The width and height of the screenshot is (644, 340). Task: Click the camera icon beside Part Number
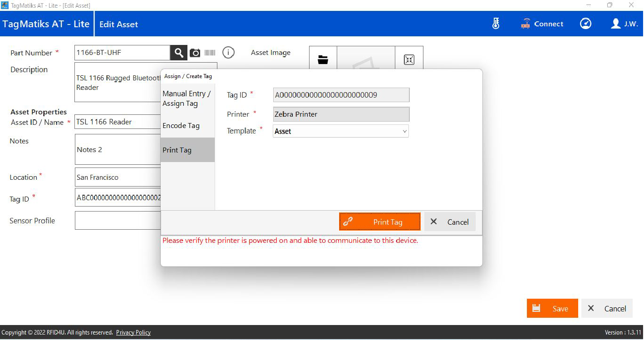point(195,53)
